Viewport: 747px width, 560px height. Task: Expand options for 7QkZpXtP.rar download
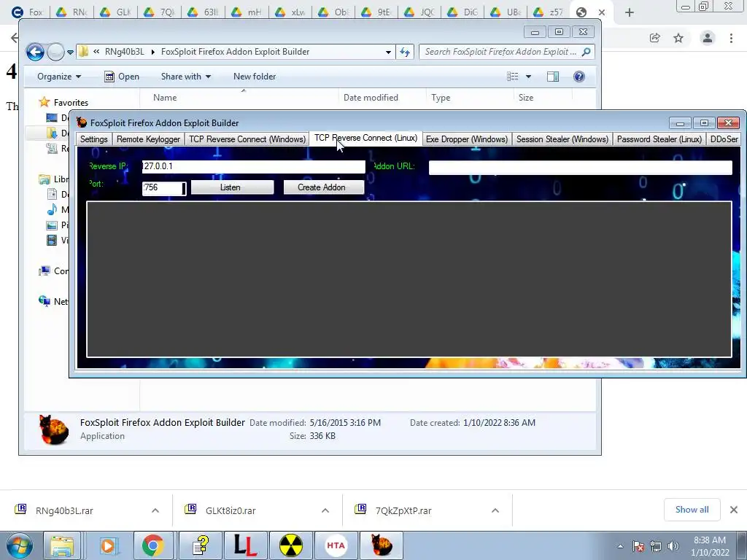click(x=495, y=510)
